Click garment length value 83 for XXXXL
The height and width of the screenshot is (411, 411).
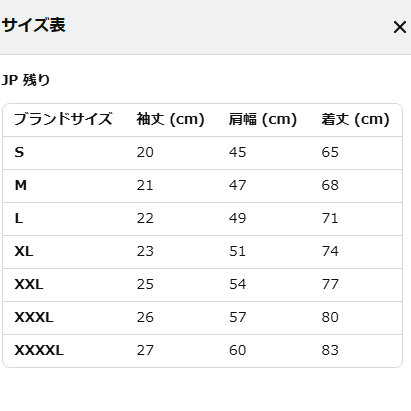point(330,350)
